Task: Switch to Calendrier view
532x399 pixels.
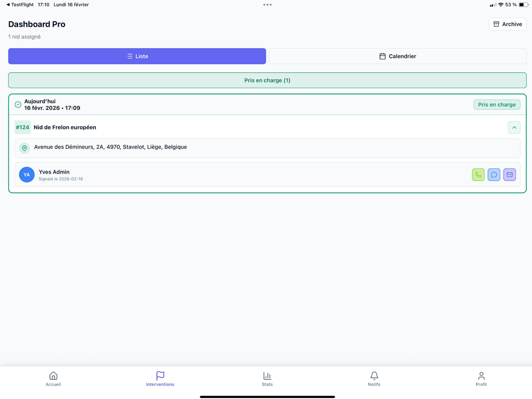Action: pos(398,56)
